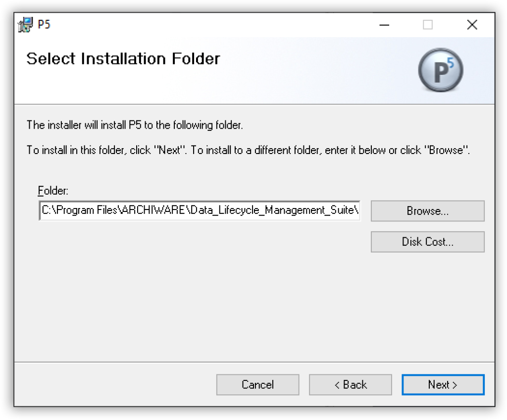This screenshot has height=420, width=507.
Task: Proceed with the Next > button
Action: 443,385
